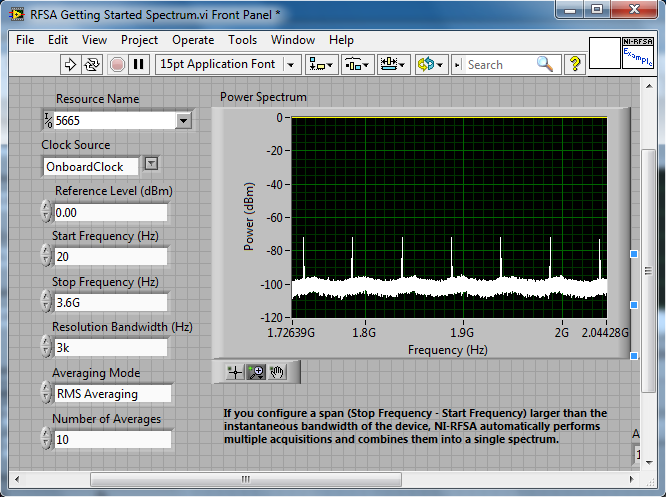
Task: Select the graph pan hand tool
Action: tap(277, 372)
